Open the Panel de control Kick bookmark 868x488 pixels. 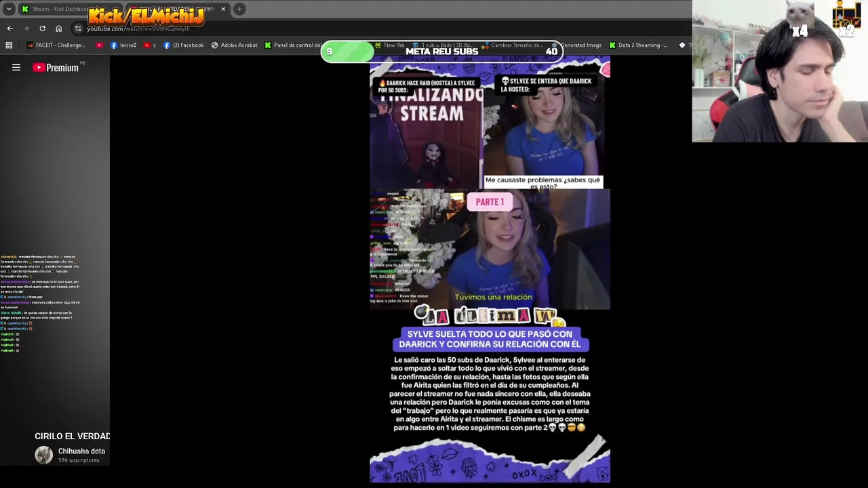pos(293,45)
